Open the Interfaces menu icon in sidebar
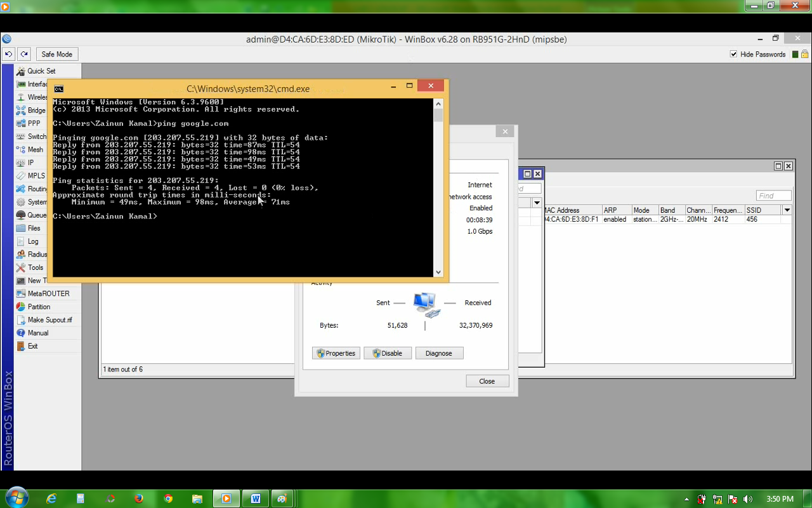The image size is (812, 508). [x=21, y=84]
